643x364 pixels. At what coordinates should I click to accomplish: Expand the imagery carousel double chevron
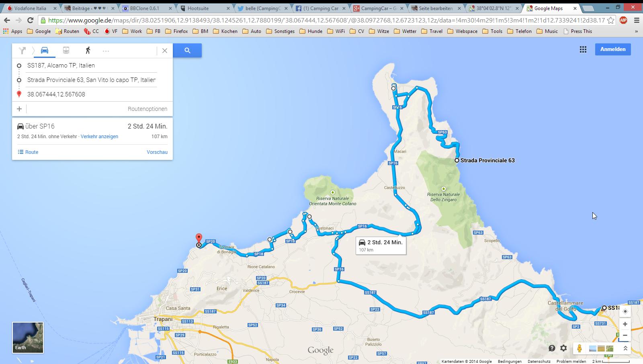click(625, 348)
